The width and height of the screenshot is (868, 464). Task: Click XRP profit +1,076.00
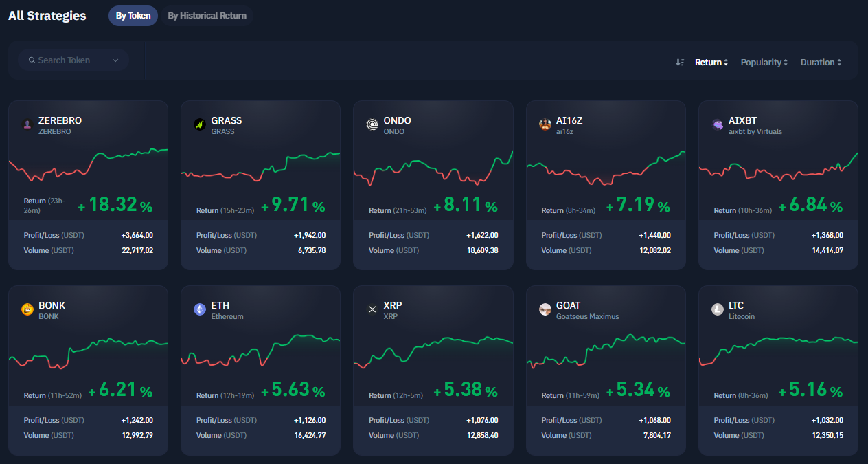[483, 420]
